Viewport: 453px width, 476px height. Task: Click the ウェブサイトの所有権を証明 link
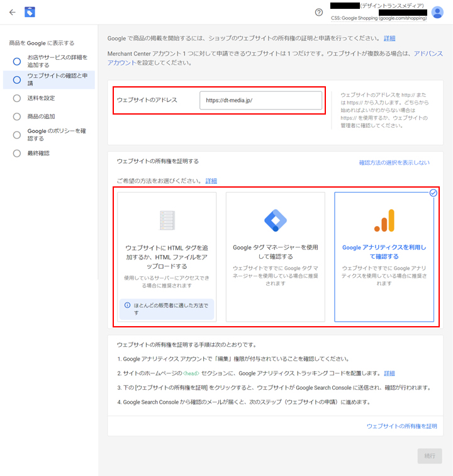[401, 426]
